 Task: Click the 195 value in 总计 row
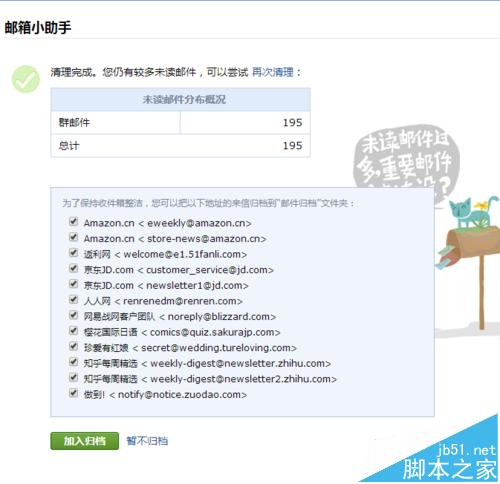click(x=292, y=146)
